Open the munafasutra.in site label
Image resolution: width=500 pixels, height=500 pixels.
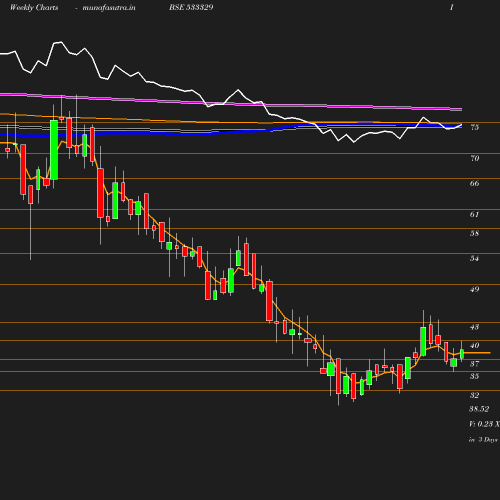[109, 8]
